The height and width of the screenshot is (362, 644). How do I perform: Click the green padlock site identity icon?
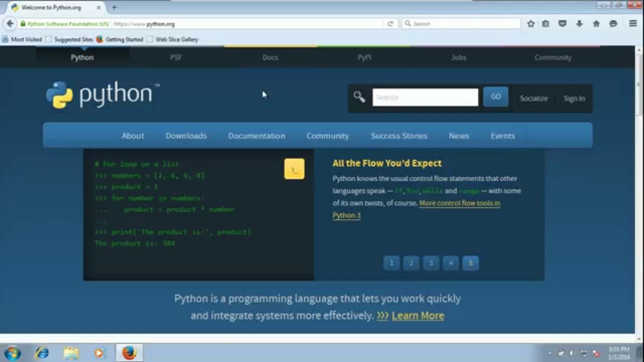[23, 24]
